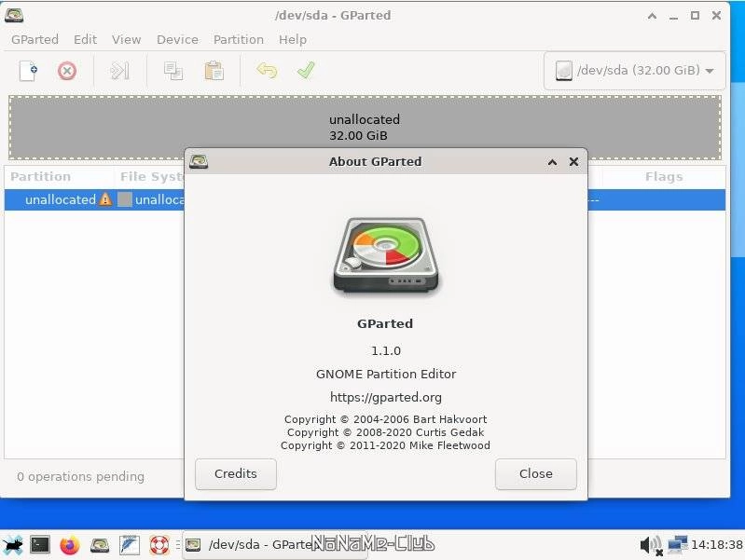The height and width of the screenshot is (560, 745).
Task: Click the Close button in About dialog
Action: click(x=536, y=473)
